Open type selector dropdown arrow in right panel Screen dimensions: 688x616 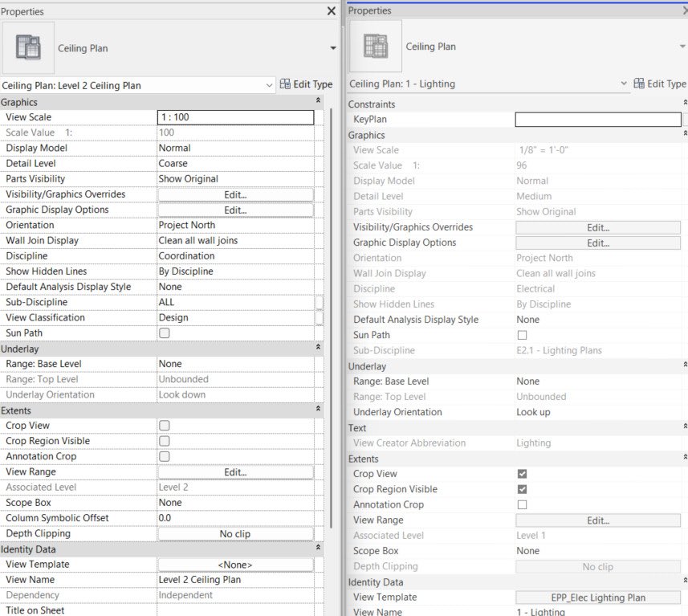click(x=682, y=47)
